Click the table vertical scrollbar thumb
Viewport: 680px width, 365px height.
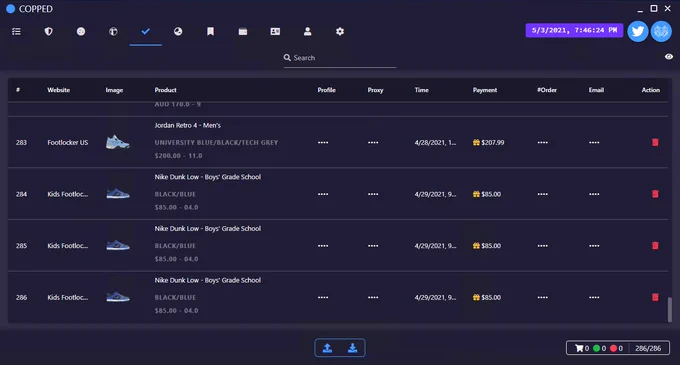pos(670,310)
